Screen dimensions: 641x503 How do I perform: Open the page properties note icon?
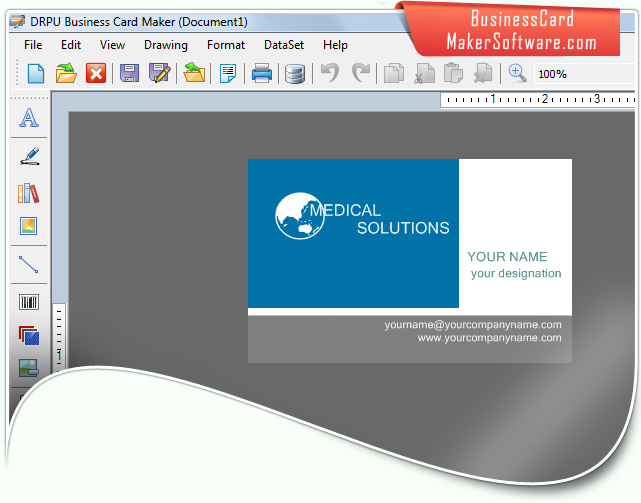click(x=228, y=74)
